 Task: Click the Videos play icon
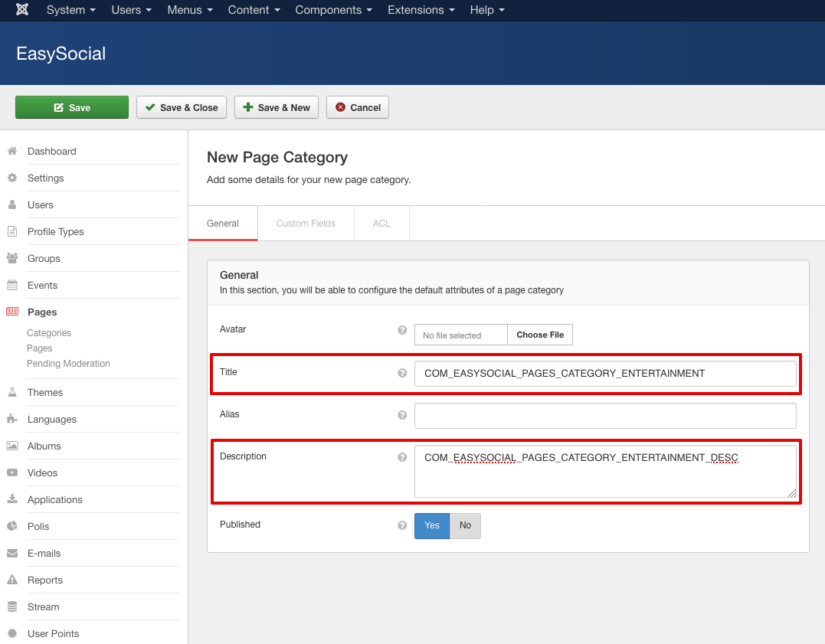click(x=12, y=472)
